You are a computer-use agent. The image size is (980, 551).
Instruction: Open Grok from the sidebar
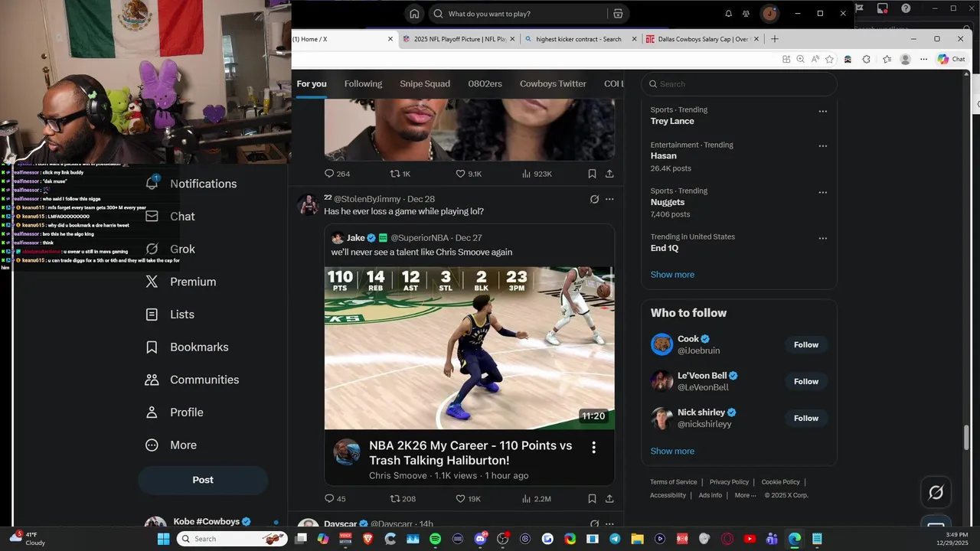[x=170, y=249]
